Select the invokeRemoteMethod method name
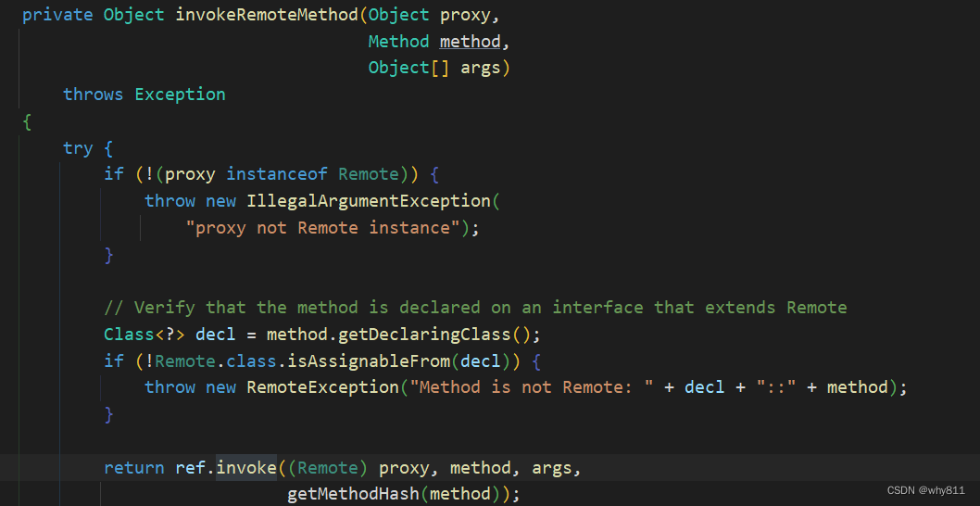The image size is (980, 506). point(267,15)
